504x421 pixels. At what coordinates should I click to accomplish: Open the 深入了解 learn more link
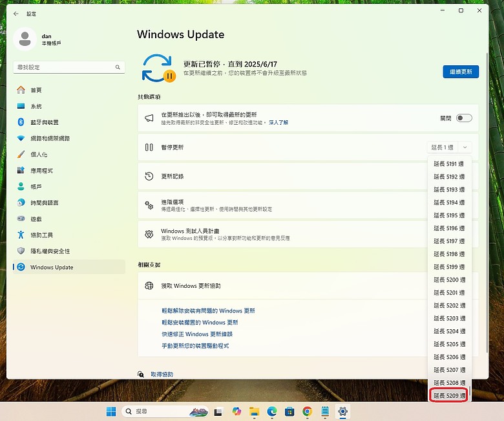click(x=278, y=122)
